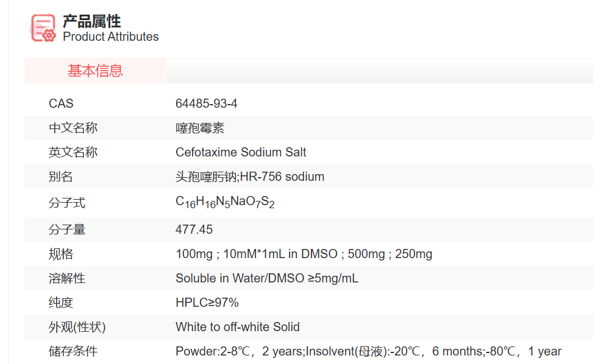The height and width of the screenshot is (364, 593).
Task: Click the CAS row label
Action: [61, 103]
